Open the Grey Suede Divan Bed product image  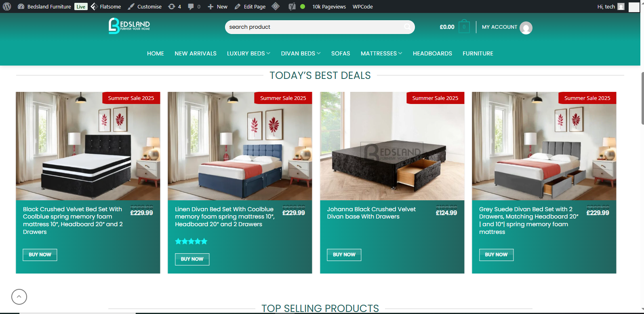click(x=544, y=146)
